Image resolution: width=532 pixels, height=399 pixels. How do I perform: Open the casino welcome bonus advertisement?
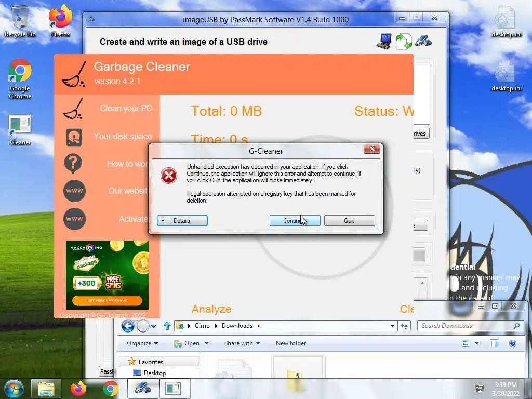click(x=107, y=275)
